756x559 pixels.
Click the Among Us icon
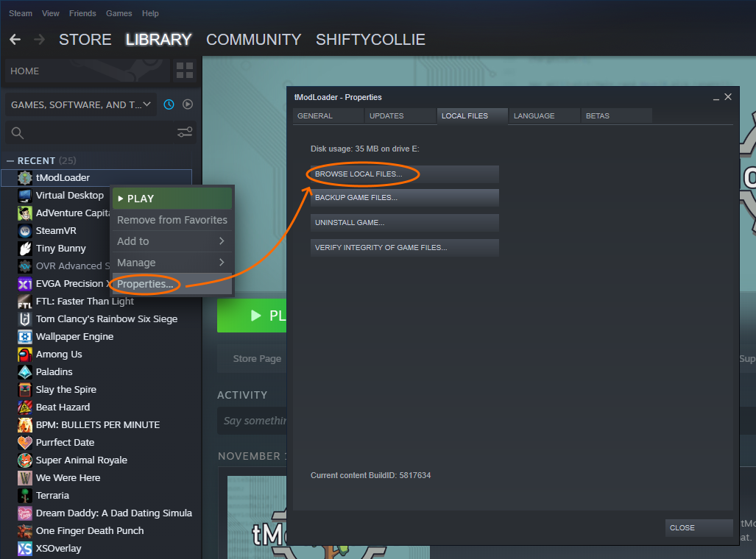tap(25, 355)
